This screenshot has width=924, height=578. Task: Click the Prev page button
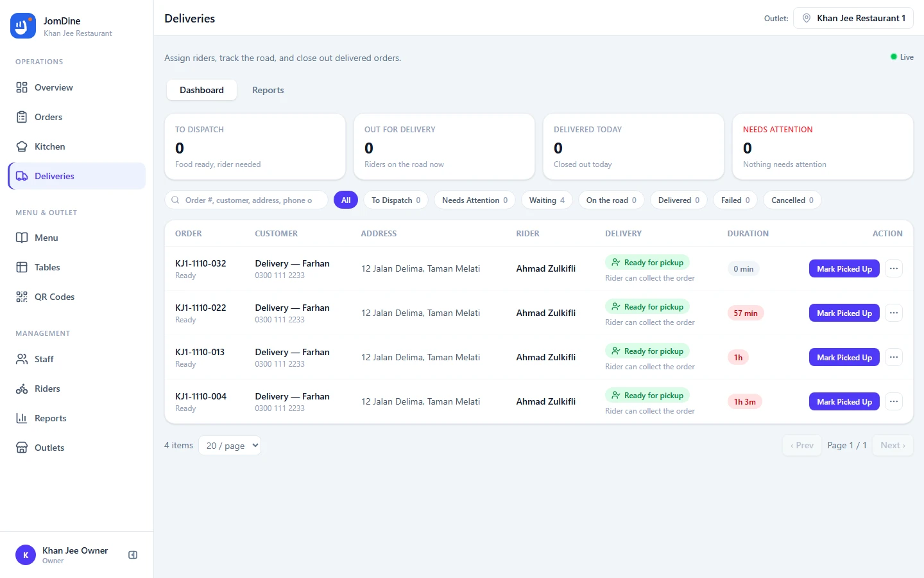click(x=802, y=445)
